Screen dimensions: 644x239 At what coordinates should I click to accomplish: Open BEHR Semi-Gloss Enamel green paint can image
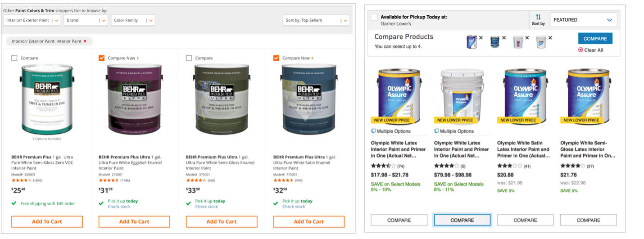coord(221,98)
